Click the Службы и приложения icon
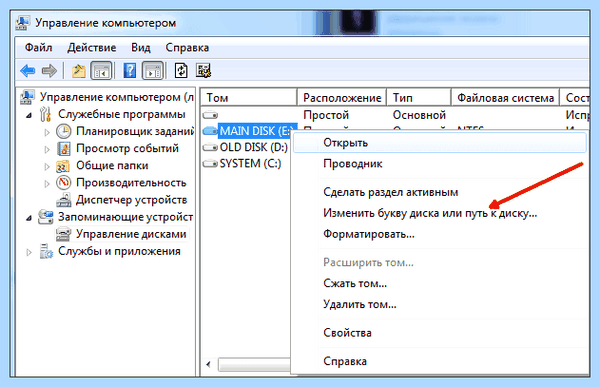The width and height of the screenshot is (600, 387). tap(46, 251)
